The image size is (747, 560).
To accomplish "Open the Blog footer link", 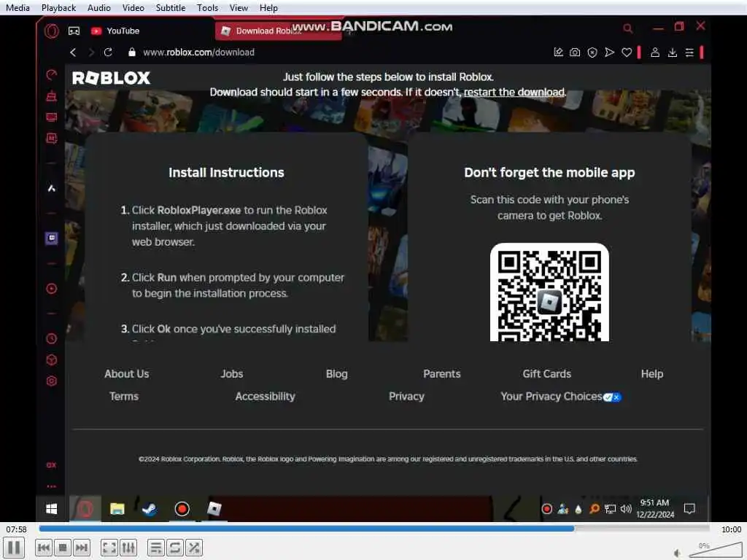I will (x=336, y=374).
